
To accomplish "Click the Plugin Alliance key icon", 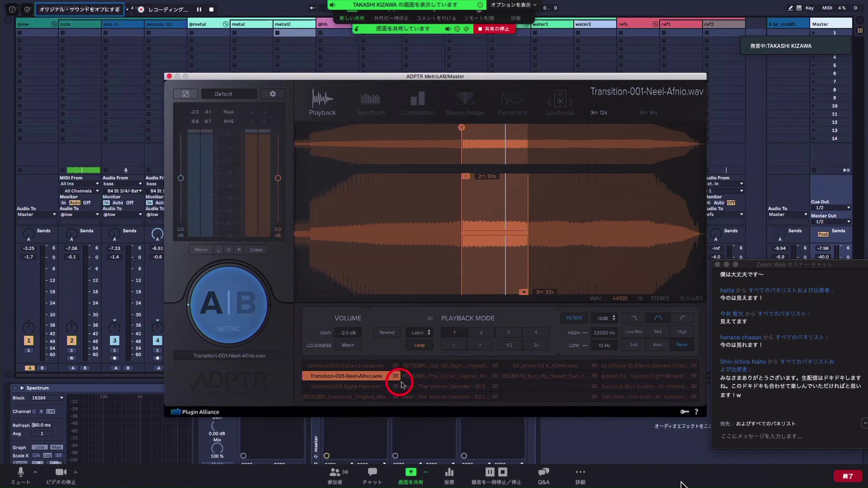I will click(684, 412).
